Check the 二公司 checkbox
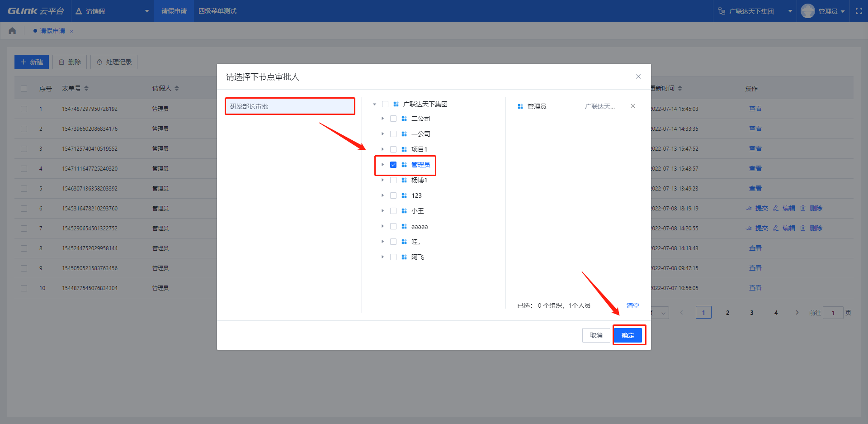 coord(393,119)
